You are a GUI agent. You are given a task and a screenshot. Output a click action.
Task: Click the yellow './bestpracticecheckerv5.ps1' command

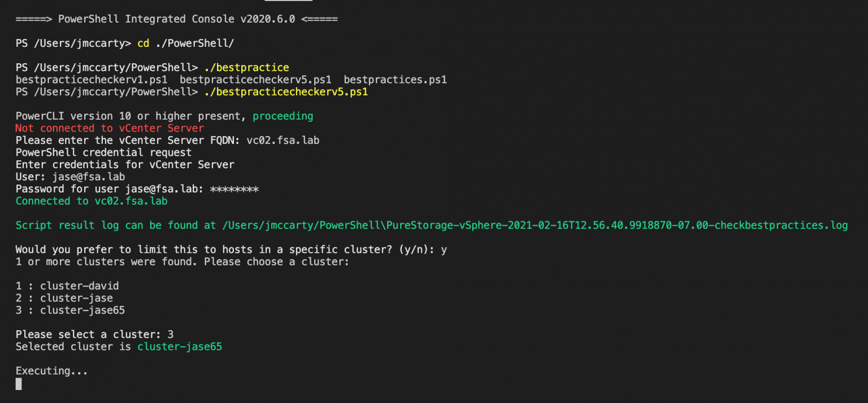(x=286, y=91)
